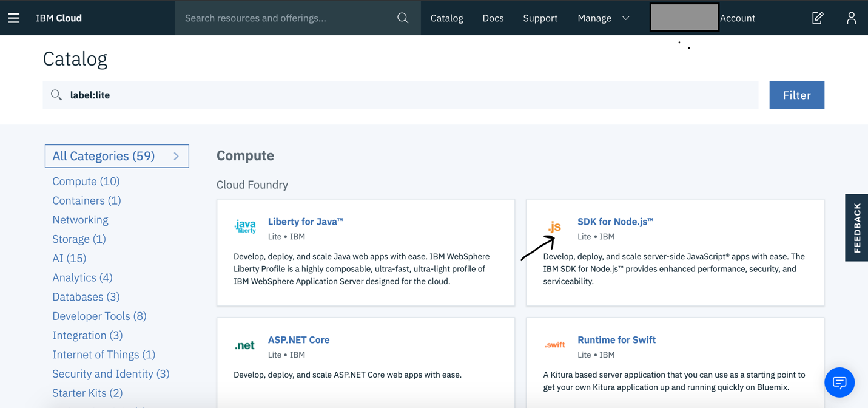Screen dimensions: 868x408
Task: Open the hamburger navigation menu
Action: click(14, 18)
